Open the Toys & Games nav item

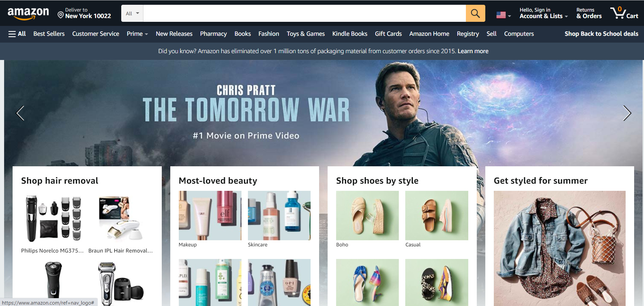point(305,34)
